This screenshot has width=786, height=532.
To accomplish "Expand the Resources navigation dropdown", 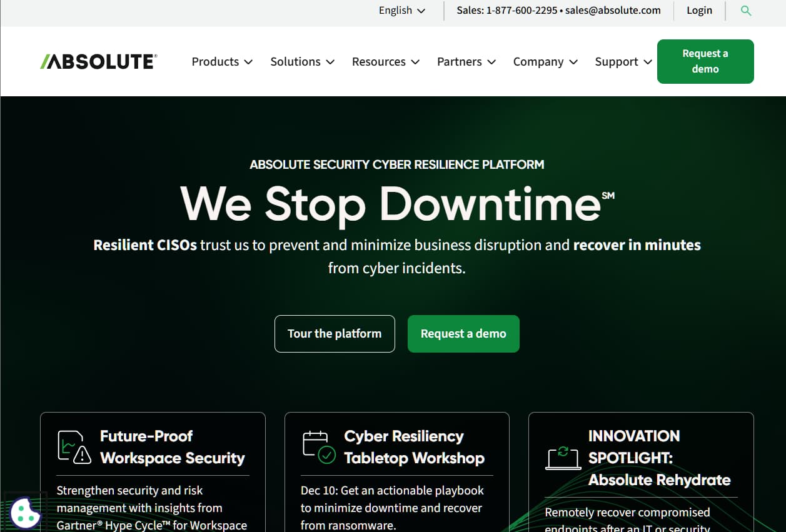I will tap(385, 61).
